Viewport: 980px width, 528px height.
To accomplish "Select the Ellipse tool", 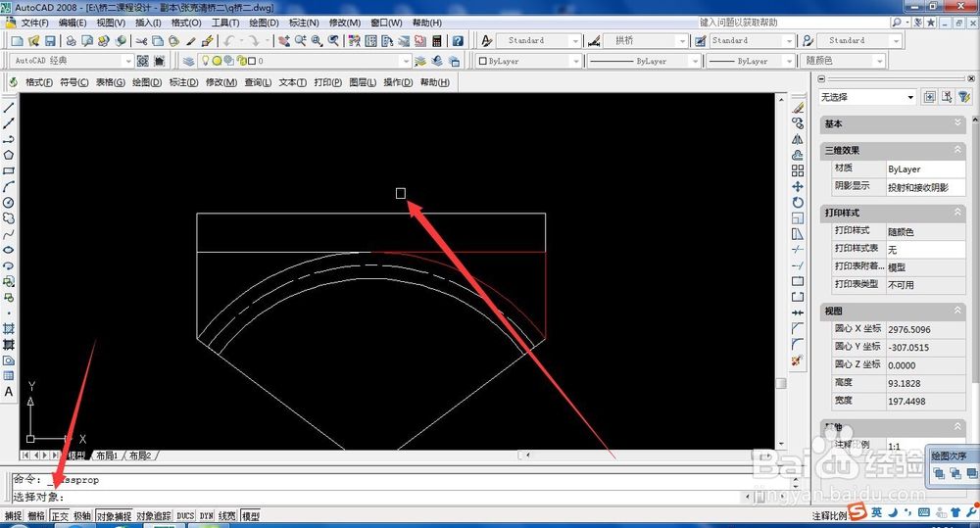I will coord(9,250).
